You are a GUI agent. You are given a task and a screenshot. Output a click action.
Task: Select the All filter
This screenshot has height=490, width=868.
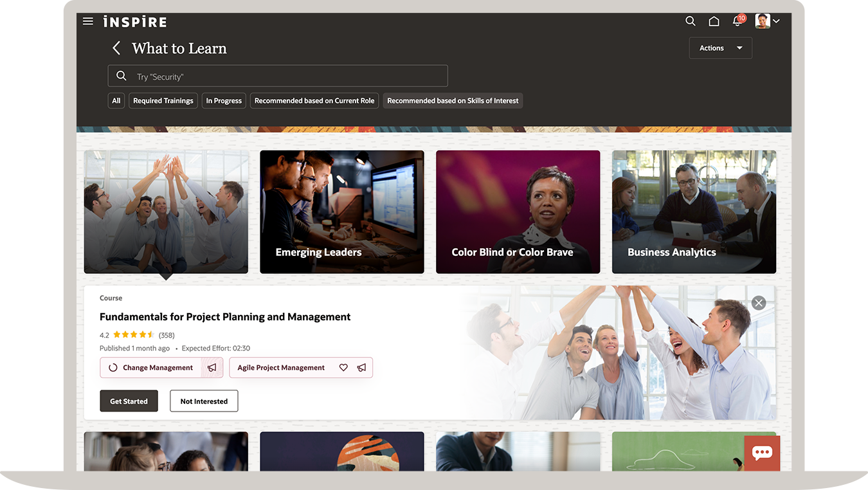point(116,101)
